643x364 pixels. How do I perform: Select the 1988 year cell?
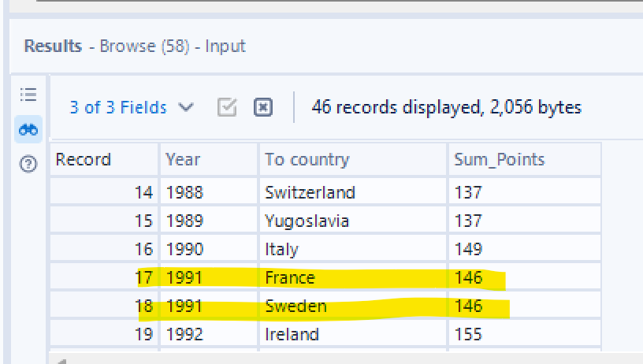tap(209, 192)
